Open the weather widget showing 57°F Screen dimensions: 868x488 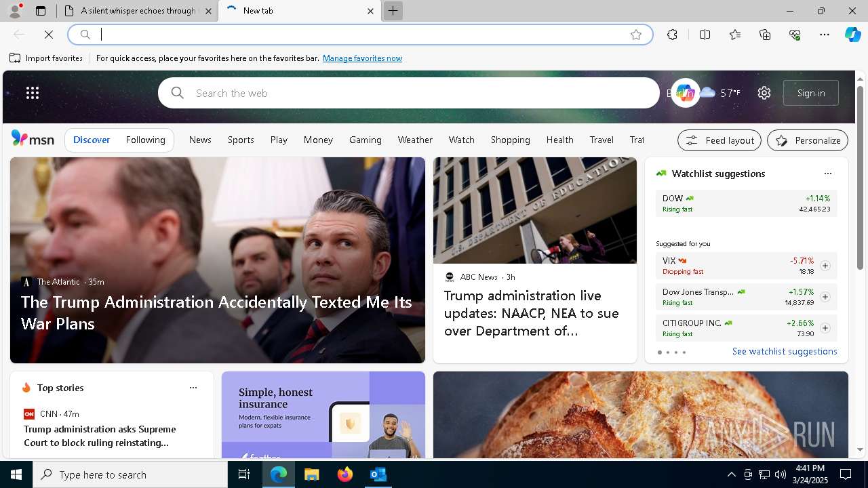pyautogui.click(x=720, y=93)
